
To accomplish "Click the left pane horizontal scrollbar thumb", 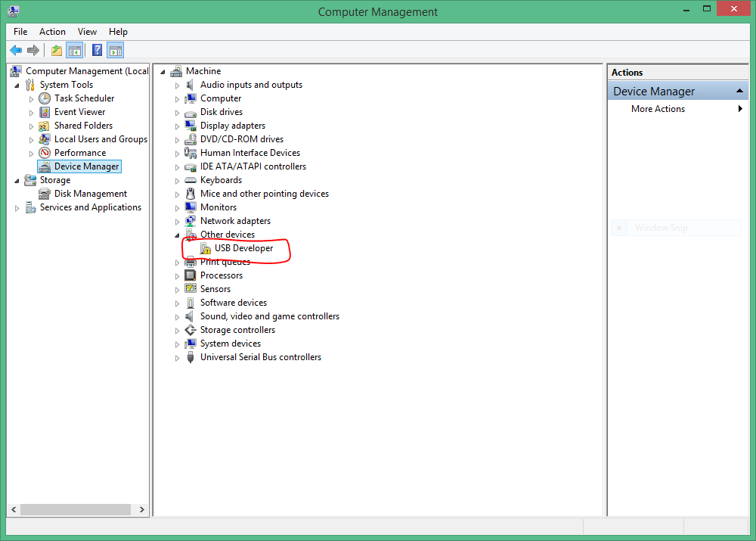I will (x=75, y=510).
